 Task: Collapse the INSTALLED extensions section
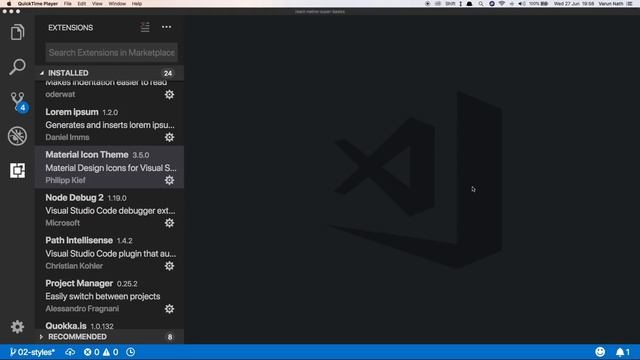[x=109, y=73]
